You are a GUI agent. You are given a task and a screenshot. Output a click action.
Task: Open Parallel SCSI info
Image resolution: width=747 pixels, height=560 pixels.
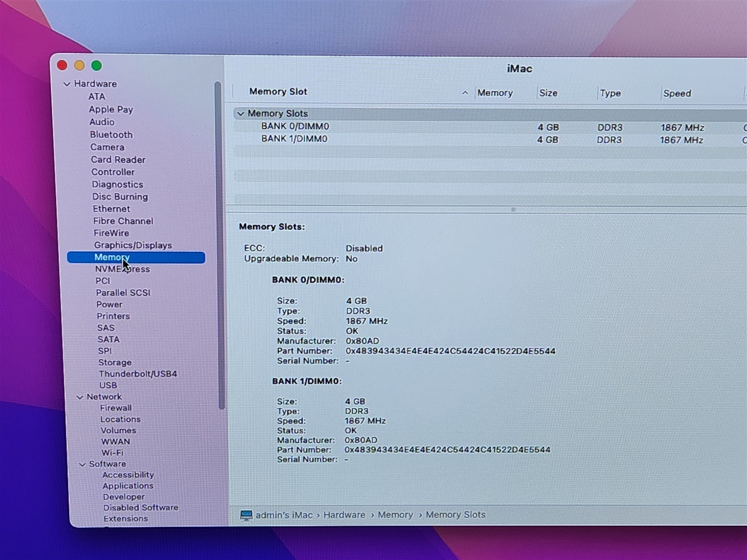click(123, 293)
